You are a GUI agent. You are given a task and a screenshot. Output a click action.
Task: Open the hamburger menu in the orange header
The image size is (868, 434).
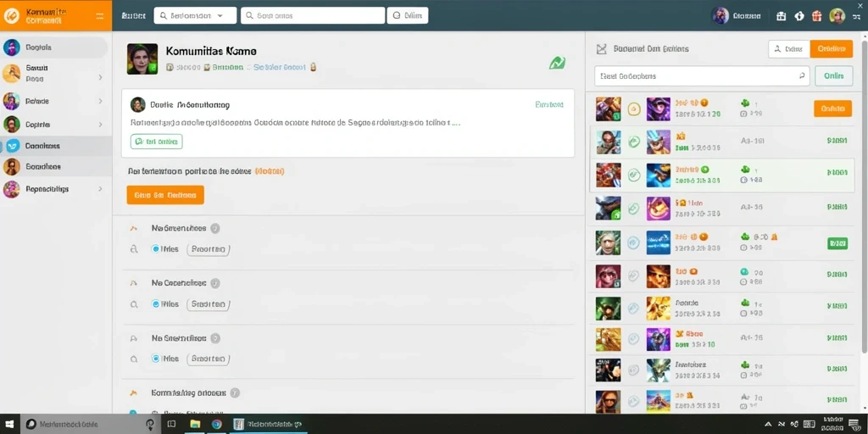100,16
